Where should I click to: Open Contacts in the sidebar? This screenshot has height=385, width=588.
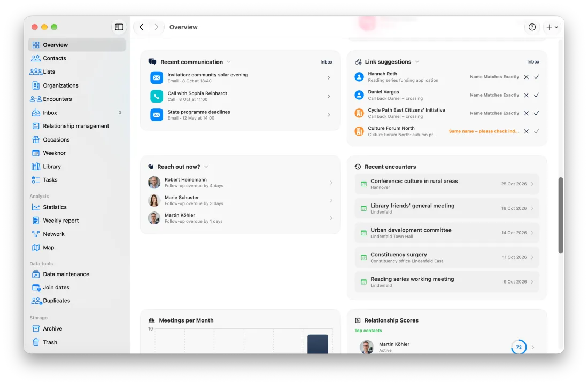coord(77,58)
